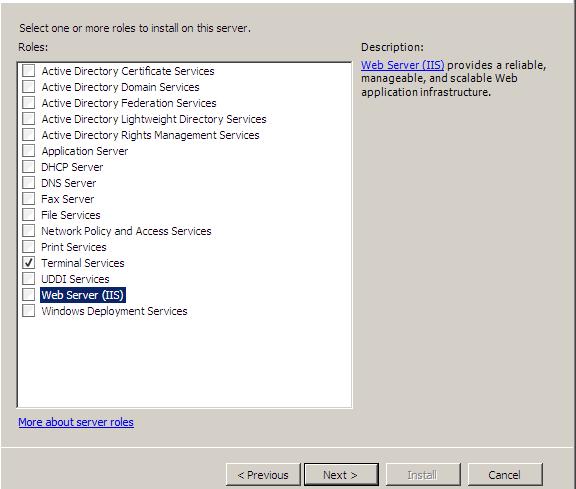Viewport: 576px width, 489px height.
Task: Uncheck the Terminal Services checkbox
Action: tap(28, 262)
